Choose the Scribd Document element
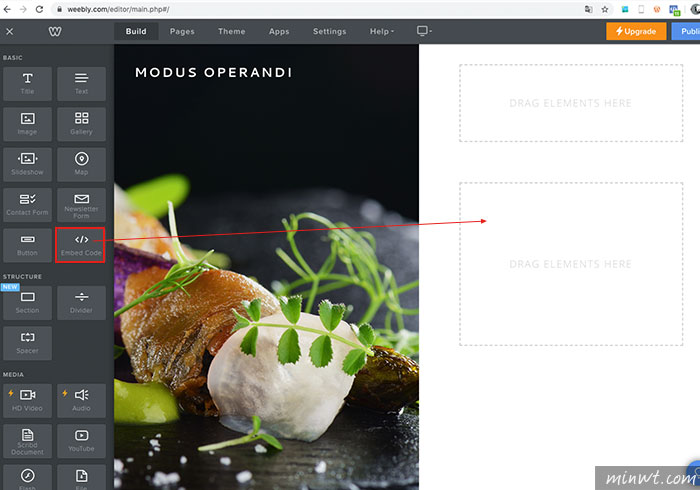Image resolution: width=700 pixels, height=490 pixels. pos(27,441)
